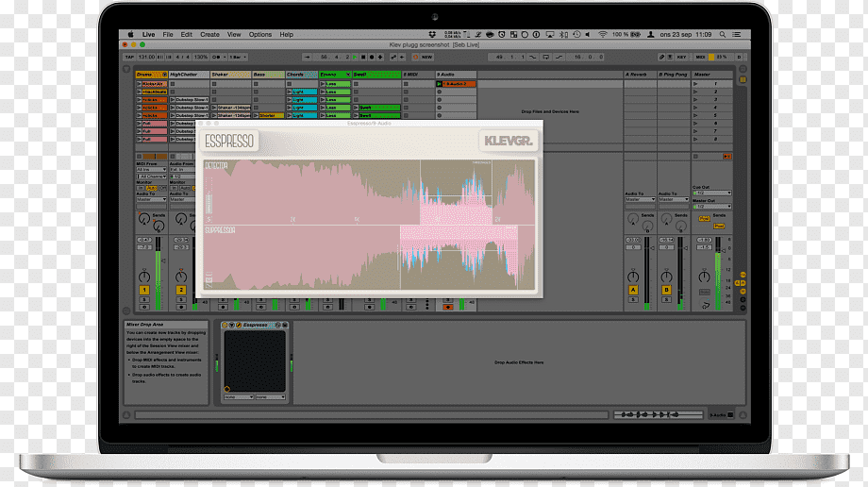Select the A Reverb return track header
Image resolution: width=868 pixels, height=487 pixels.
pyautogui.click(x=640, y=75)
